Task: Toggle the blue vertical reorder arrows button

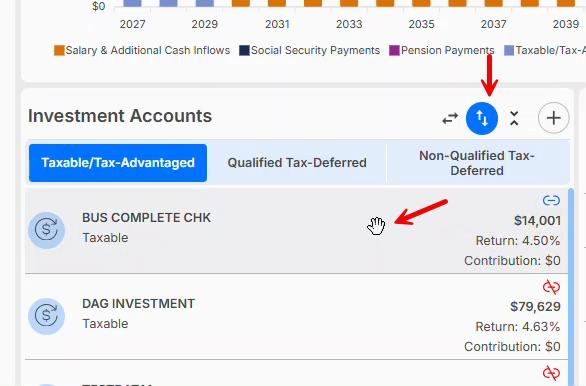Action: pyautogui.click(x=482, y=118)
